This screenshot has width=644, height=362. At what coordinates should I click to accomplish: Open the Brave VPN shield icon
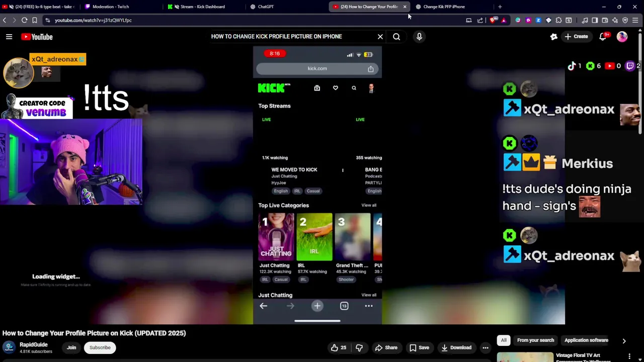click(x=625, y=20)
